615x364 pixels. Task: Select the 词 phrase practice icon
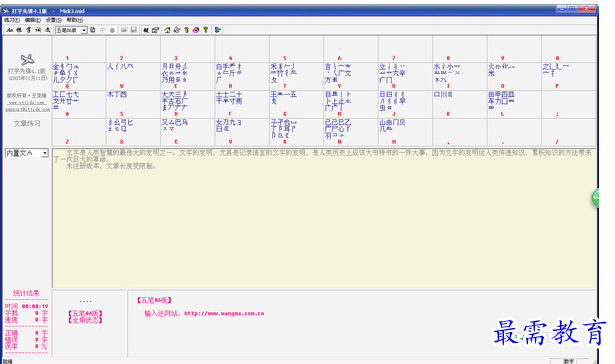[x=38, y=30]
